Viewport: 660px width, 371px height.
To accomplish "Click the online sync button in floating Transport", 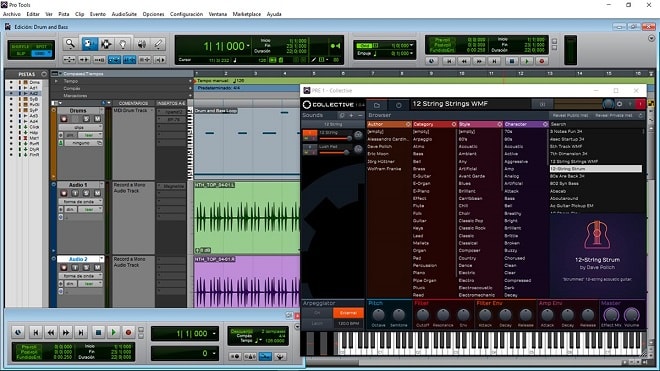I will [18, 333].
